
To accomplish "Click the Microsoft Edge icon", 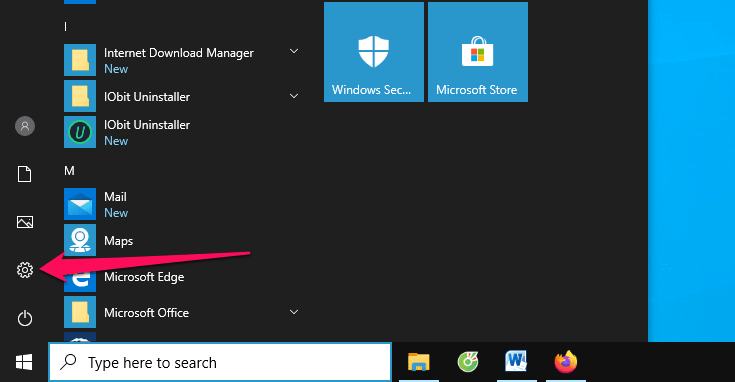I will [x=80, y=276].
